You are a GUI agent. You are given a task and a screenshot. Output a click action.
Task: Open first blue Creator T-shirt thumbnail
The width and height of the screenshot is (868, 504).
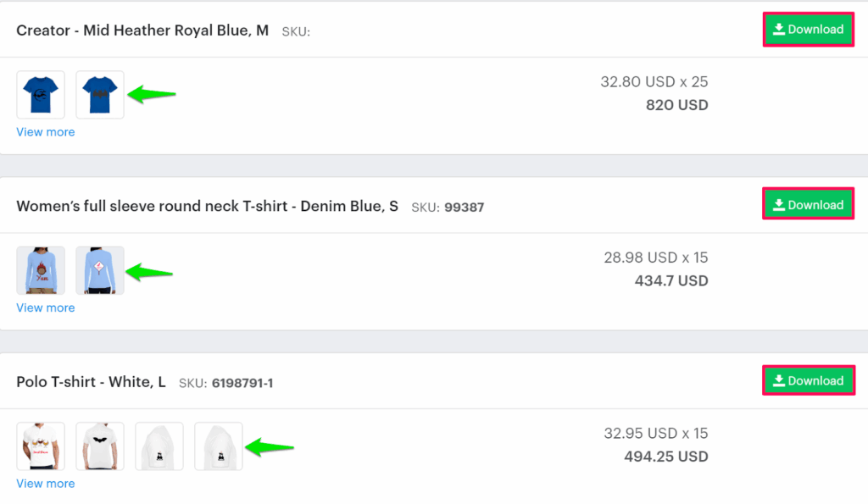[x=41, y=95]
